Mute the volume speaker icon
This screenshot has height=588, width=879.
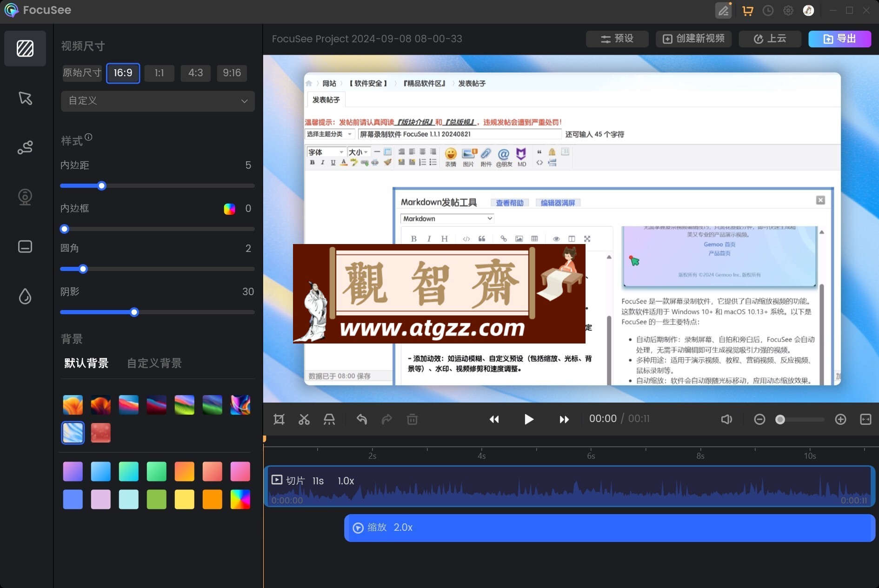726,419
